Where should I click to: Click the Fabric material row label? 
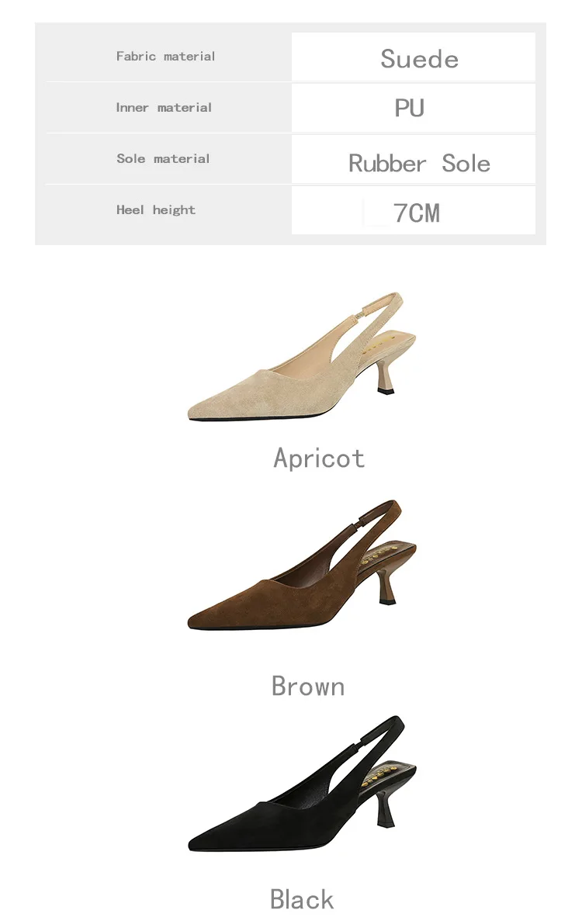coord(166,57)
